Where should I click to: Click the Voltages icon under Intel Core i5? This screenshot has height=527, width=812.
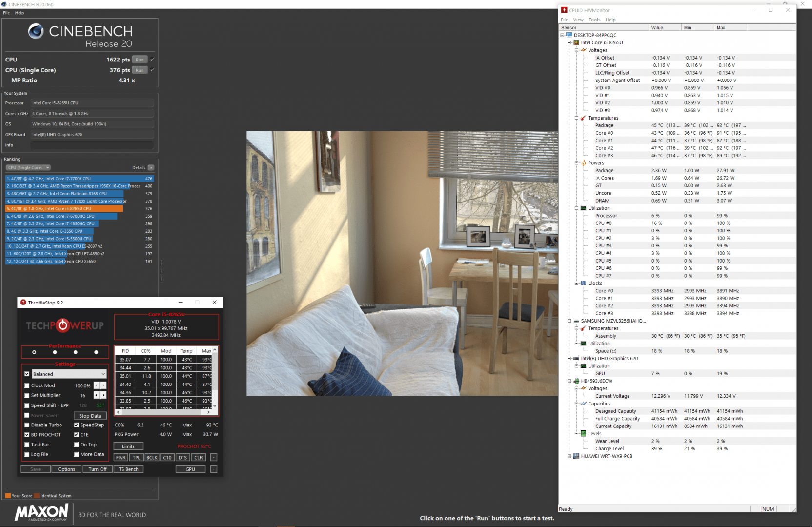[583, 50]
